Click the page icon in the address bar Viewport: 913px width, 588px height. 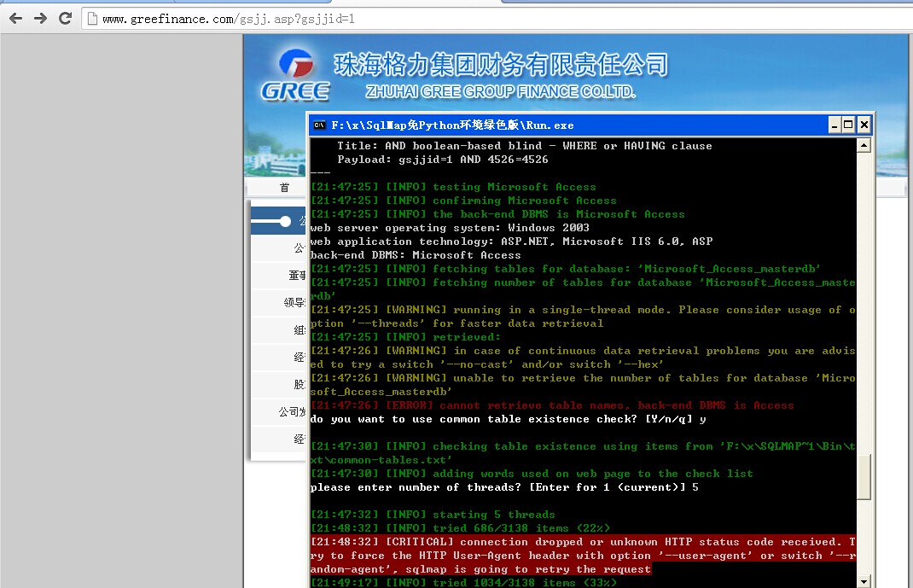[92, 19]
